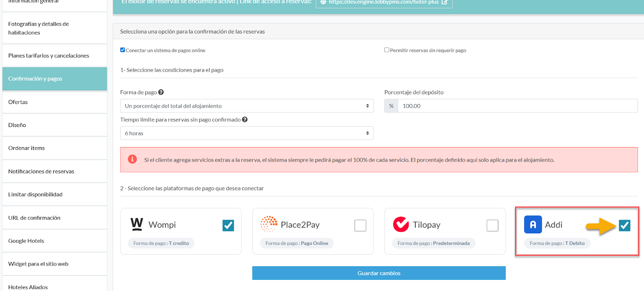Click the Addi logo icon
644x291 pixels.
533,224
